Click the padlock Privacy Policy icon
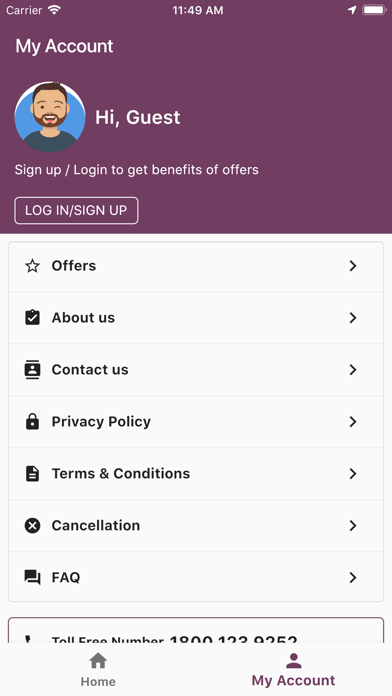This screenshot has height=696, width=392. tap(32, 421)
